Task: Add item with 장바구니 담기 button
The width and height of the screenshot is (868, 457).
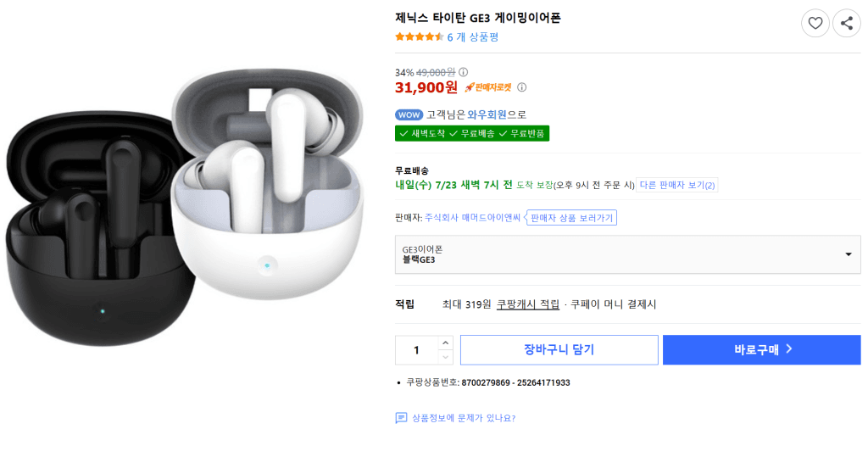Action: click(559, 349)
